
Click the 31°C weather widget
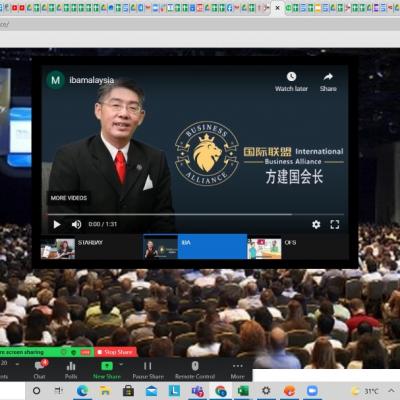coord(365,391)
